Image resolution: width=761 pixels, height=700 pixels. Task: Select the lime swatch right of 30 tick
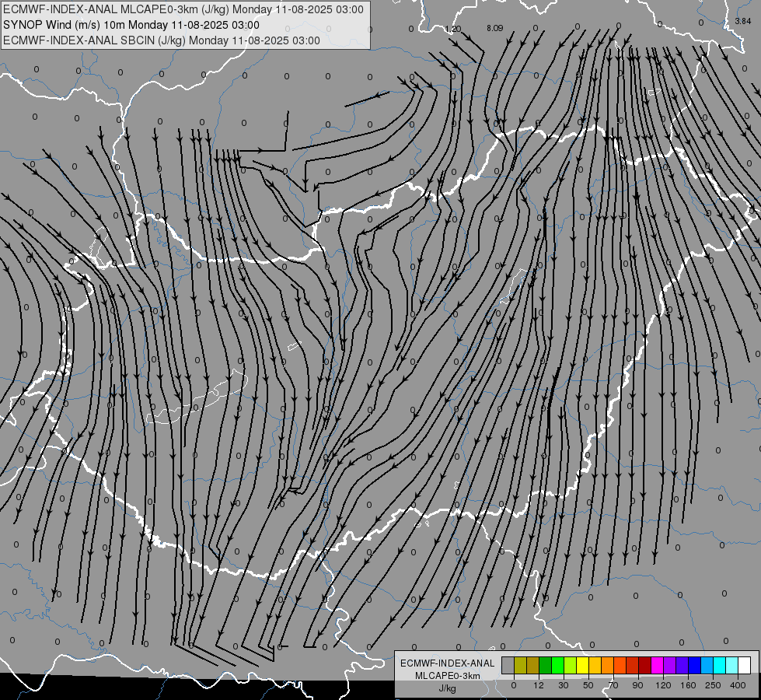(571, 665)
